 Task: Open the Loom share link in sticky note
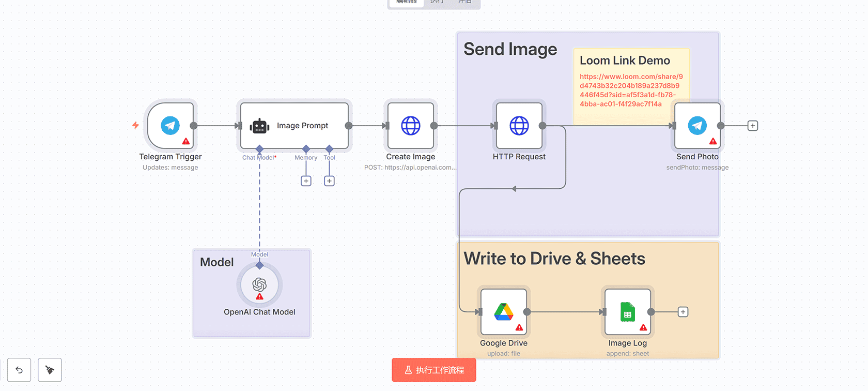pos(630,90)
